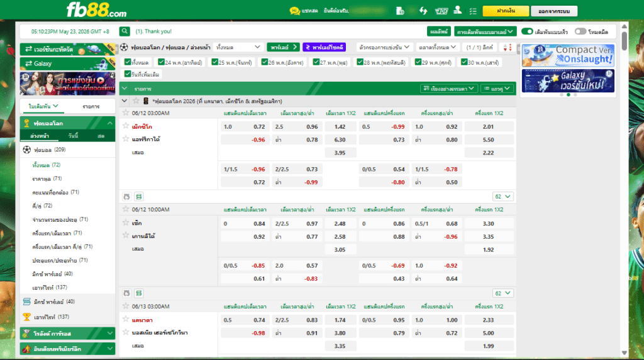Open statistics icon under the Czech match

(x=126, y=293)
